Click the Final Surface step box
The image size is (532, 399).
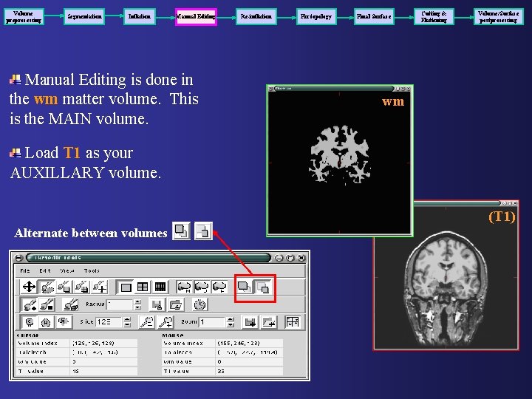(374, 16)
